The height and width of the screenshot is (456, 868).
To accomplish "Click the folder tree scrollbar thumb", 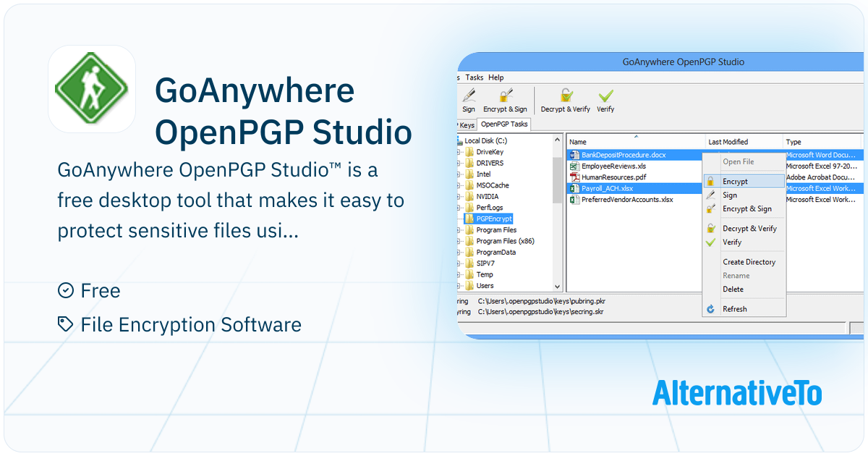I will point(558,181).
